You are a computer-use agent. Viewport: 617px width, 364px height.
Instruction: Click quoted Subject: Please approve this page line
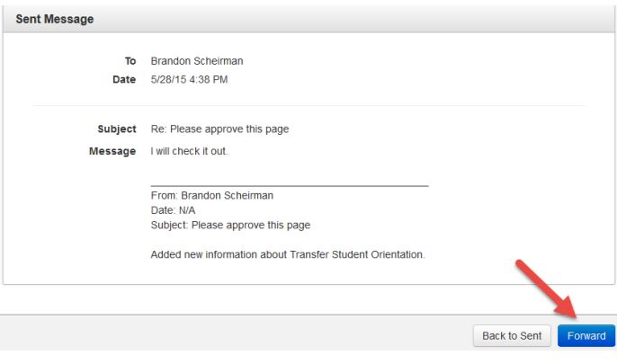point(230,225)
